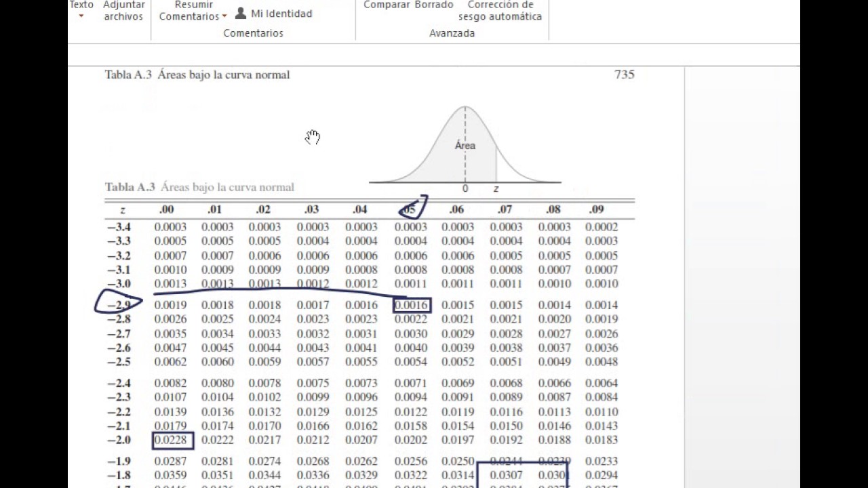This screenshot has width=868, height=488.
Task: Click the Área label inside the bell curve
Action: 465,146
